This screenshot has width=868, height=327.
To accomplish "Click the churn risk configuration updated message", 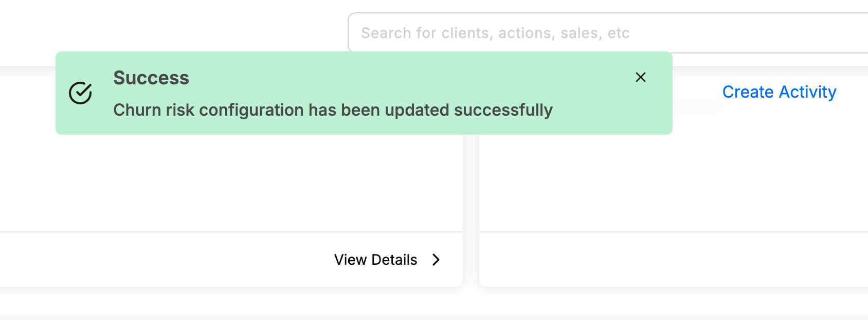I will [x=333, y=110].
